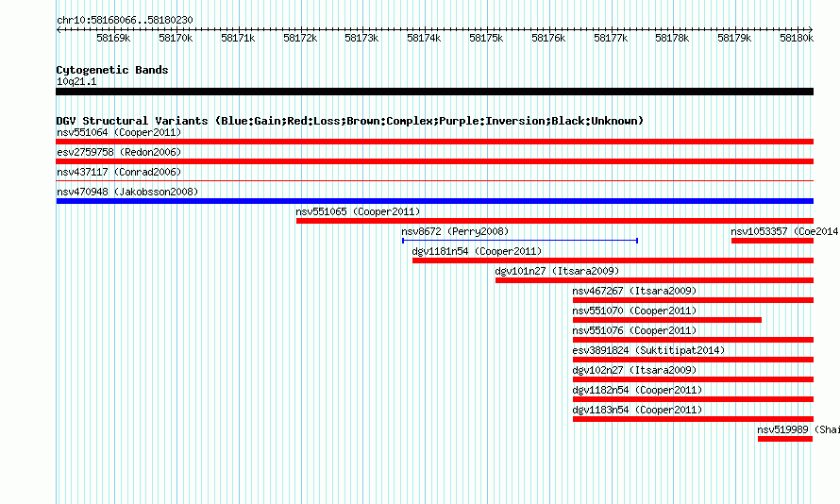Click the 58173k ruler tick label

361,38
